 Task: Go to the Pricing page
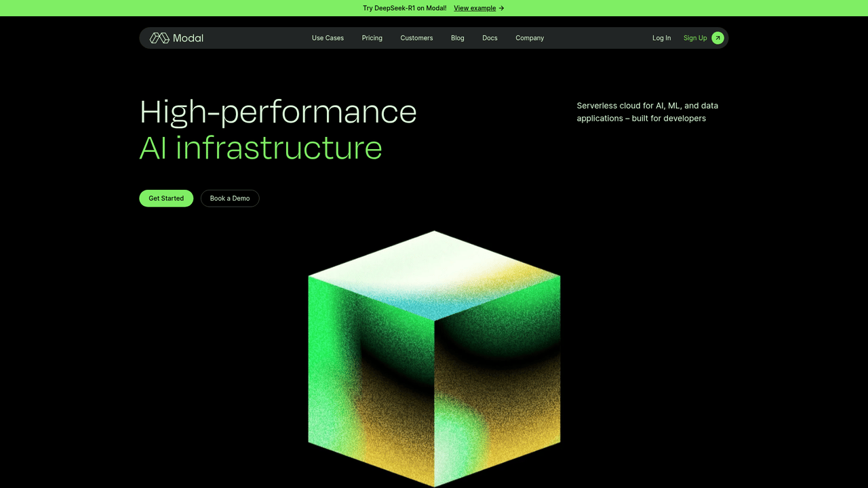point(372,38)
